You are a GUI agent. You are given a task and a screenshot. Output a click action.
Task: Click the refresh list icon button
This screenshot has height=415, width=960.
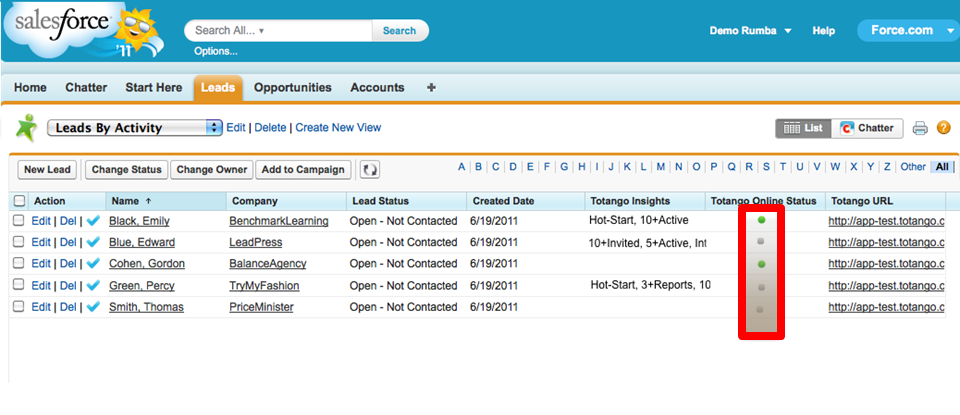point(369,170)
